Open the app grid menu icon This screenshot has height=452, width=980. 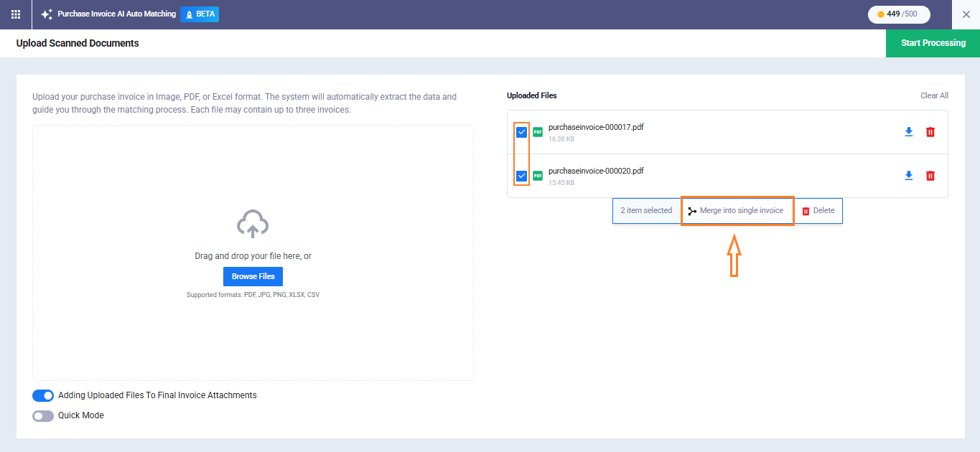click(x=16, y=14)
